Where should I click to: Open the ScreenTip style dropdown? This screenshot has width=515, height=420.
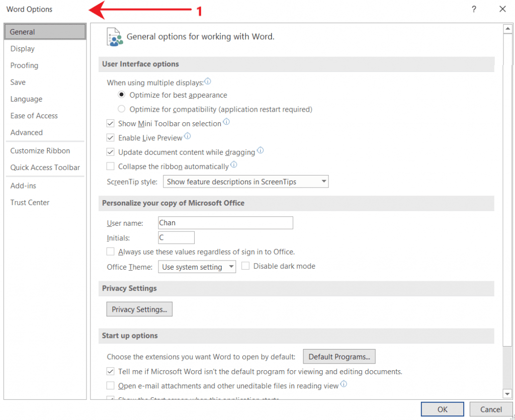(x=245, y=182)
